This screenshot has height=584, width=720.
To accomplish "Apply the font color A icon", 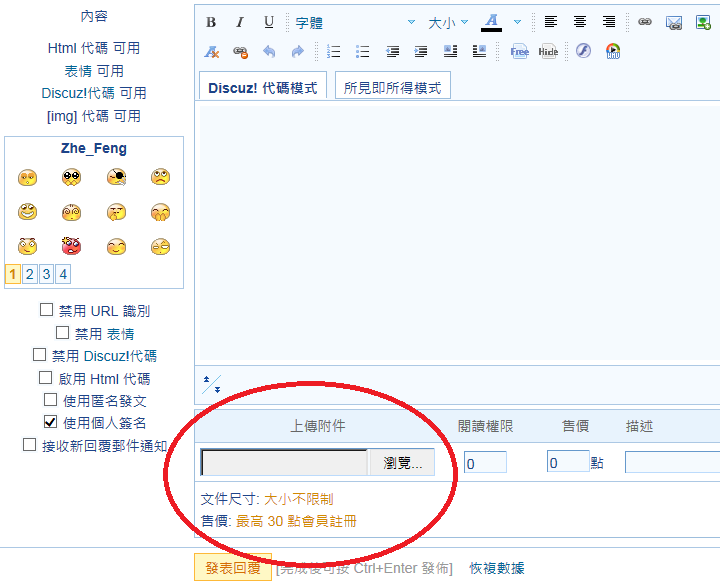I will tap(491, 22).
